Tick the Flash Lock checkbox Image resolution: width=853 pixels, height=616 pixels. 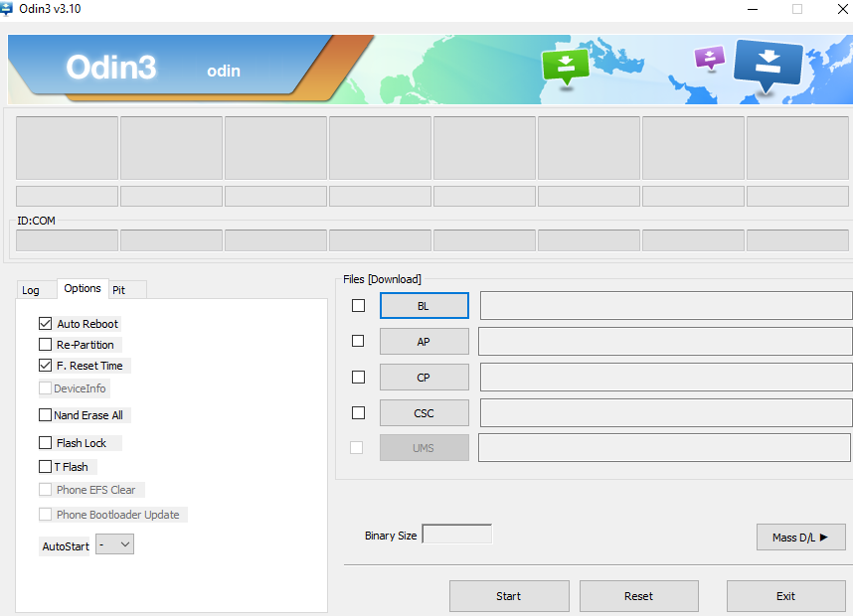45,443
